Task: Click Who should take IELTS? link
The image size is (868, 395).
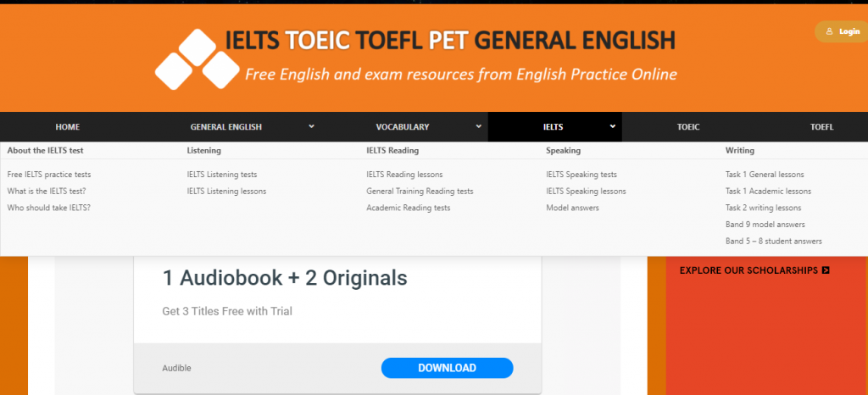Action: [x=49, y=208]
